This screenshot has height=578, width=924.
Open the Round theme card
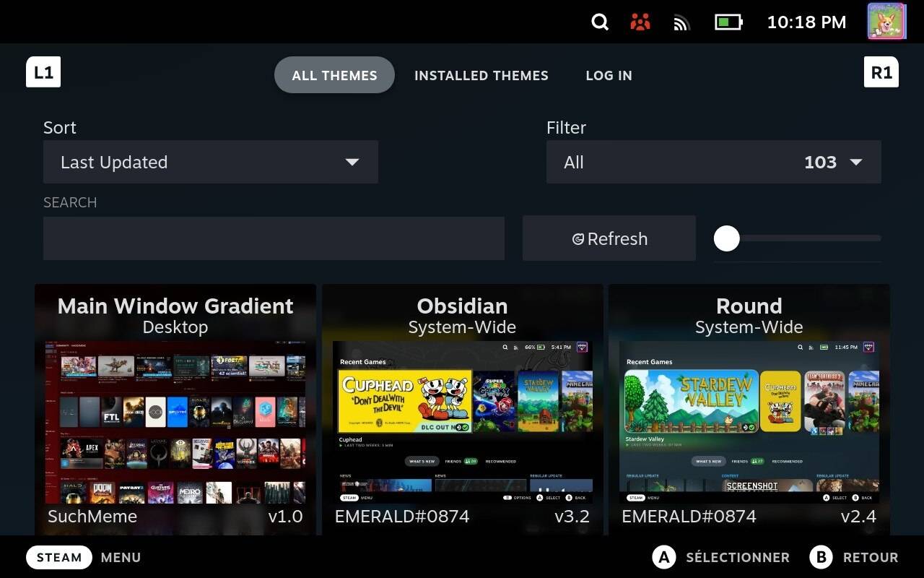coord(749,410)
